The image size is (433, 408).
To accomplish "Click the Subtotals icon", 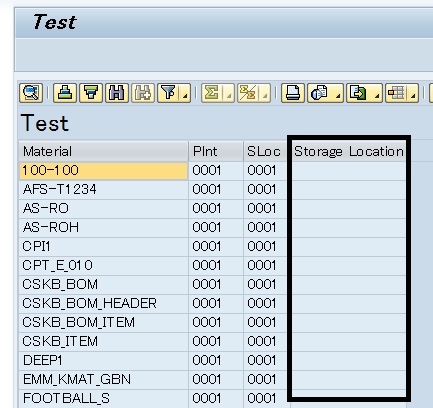I will (x=248, y=93).
